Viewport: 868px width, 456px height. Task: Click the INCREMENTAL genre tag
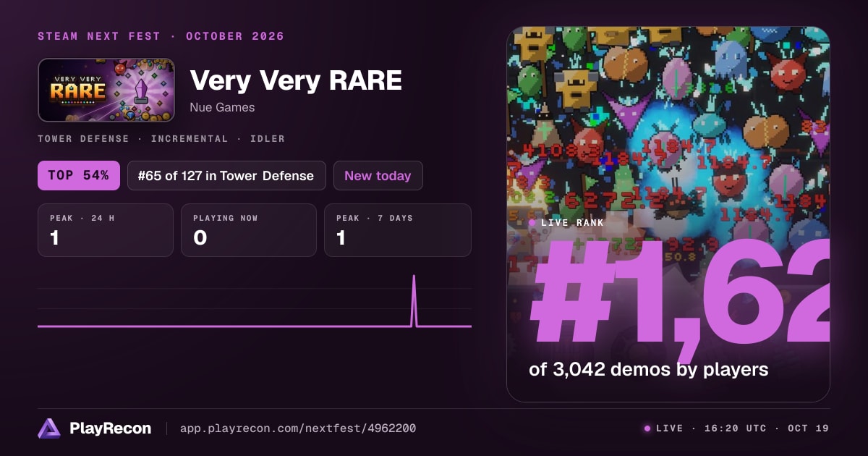(190, 139)
